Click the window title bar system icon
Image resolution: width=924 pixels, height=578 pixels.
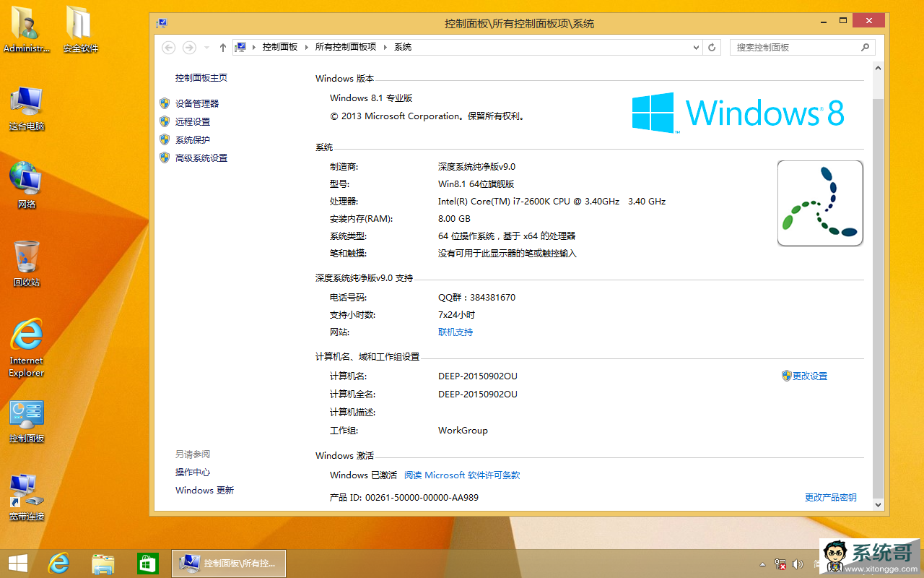tap(162, 23)
